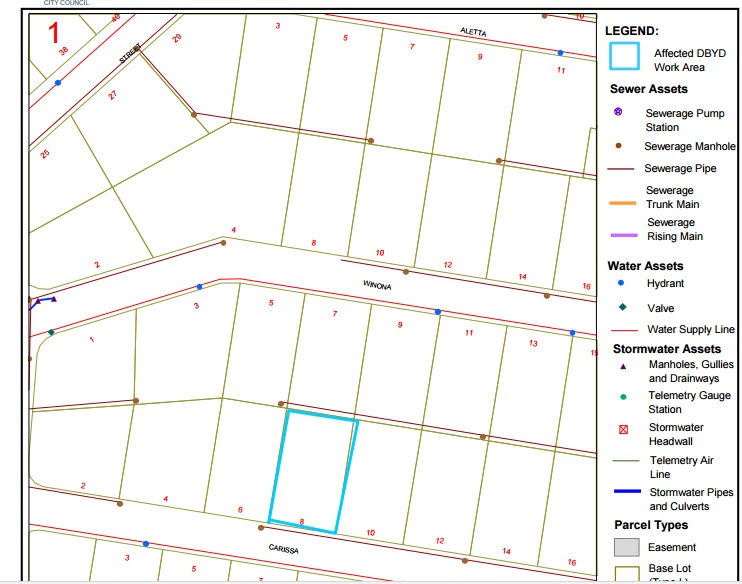Select the red Water Supply Line legend sample
The height and width of the screenshot is (584, 742).
pos(624,330)
